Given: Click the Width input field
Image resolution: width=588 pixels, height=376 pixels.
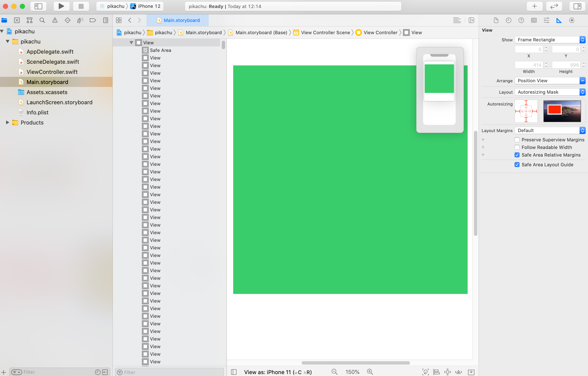Looking at the screenshot, I should [x=528, y=65].
